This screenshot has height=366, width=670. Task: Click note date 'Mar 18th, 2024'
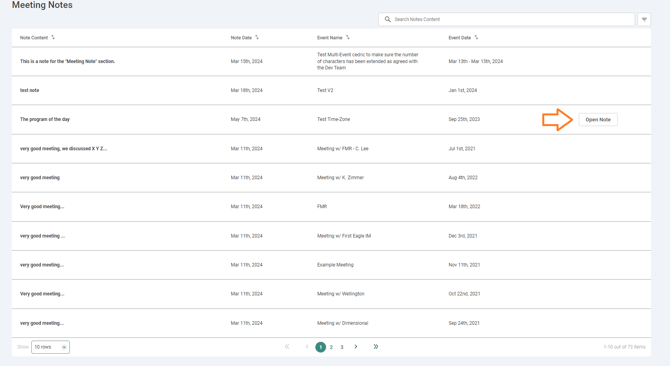click(x=247, y=90)
